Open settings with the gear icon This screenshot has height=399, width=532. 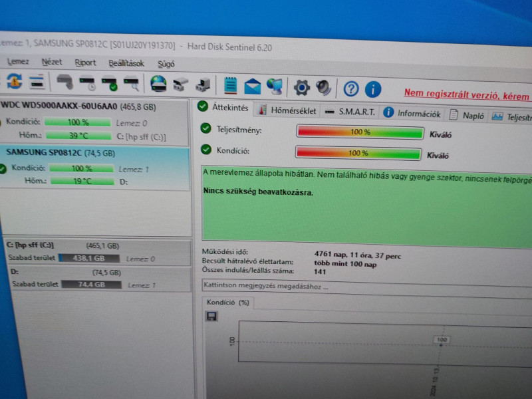(x=302, y=88)
